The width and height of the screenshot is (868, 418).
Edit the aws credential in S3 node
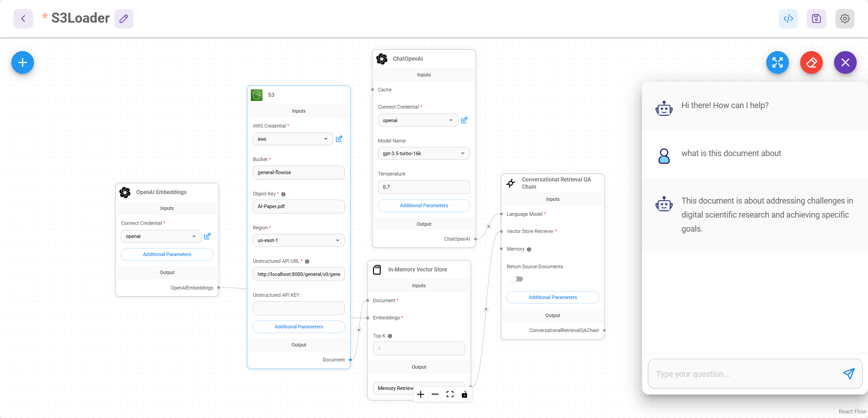point(339,139)
